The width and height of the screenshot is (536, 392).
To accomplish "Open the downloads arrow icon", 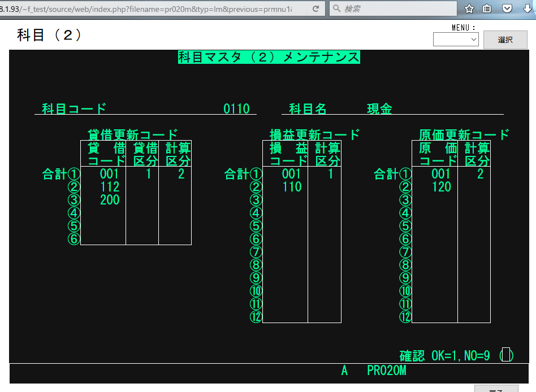I will tap(528, 8).
